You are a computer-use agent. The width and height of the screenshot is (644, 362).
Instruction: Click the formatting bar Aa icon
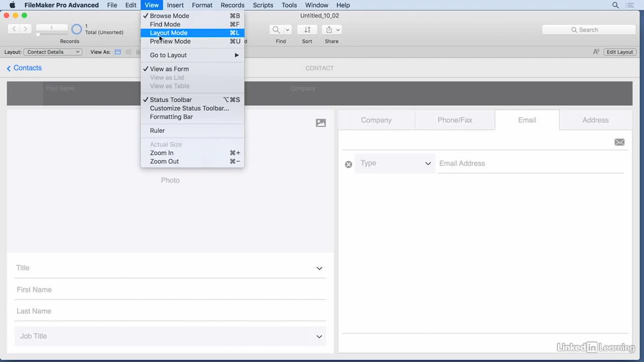[x=596, y=52]
